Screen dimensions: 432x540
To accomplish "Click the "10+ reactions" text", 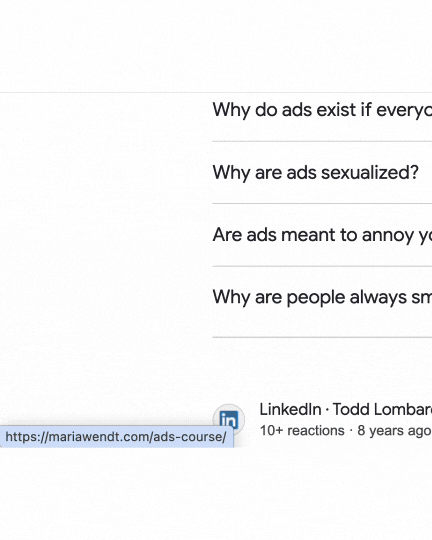I will tap(302, 431).
